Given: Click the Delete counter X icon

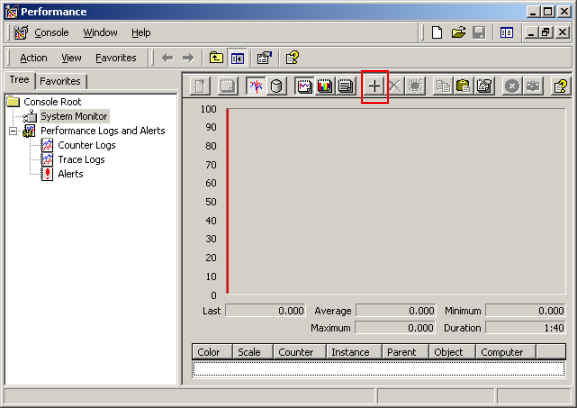Looking at the screenshot, I should 394,86.
